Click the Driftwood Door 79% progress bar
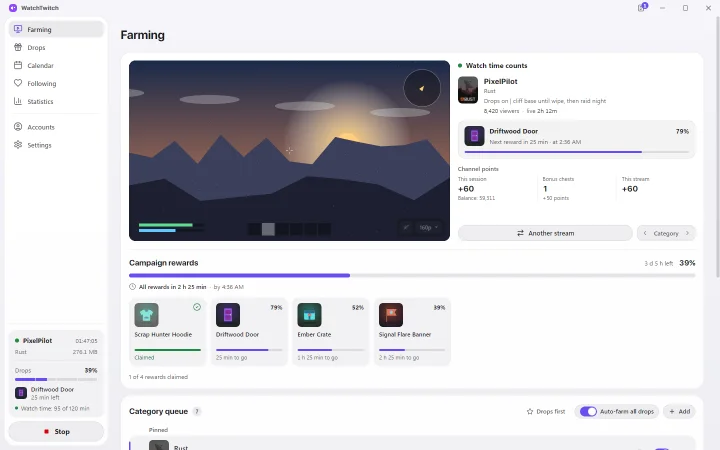720x450 pixels. [576, 152]
